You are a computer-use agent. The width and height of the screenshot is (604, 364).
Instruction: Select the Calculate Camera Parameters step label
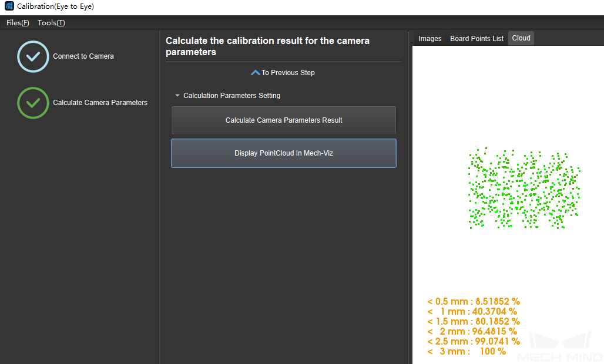tap(100, 103)
